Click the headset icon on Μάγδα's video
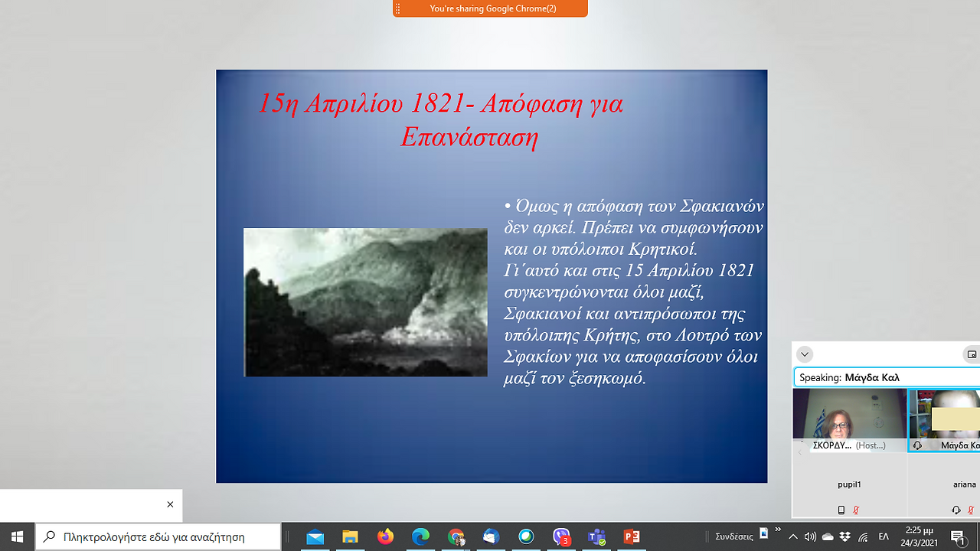 coord(917,445)
